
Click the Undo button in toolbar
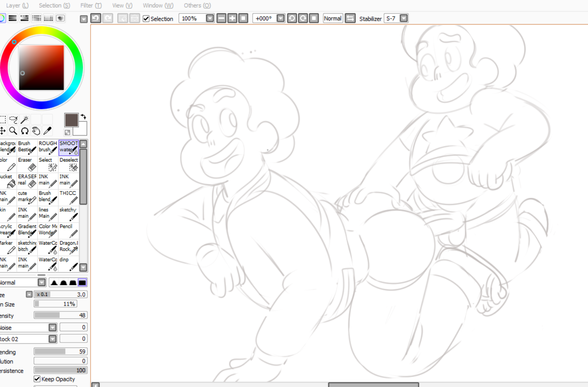coord(96,18)
